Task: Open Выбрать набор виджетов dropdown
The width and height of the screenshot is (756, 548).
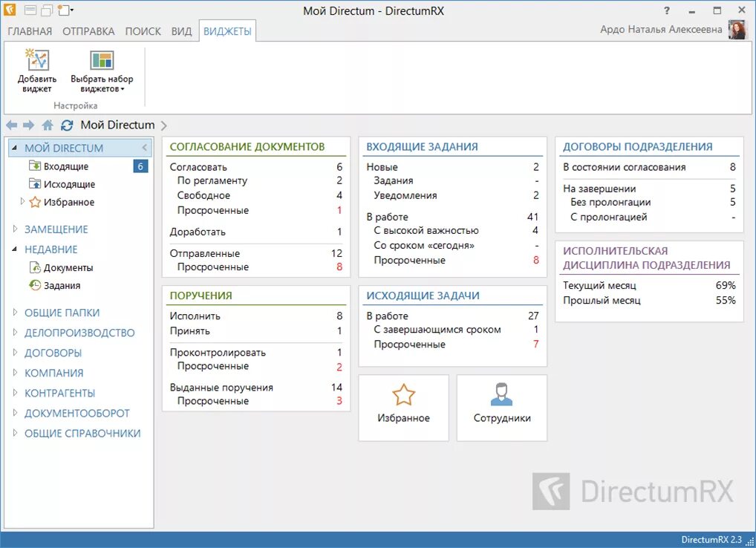Action: 102,71
